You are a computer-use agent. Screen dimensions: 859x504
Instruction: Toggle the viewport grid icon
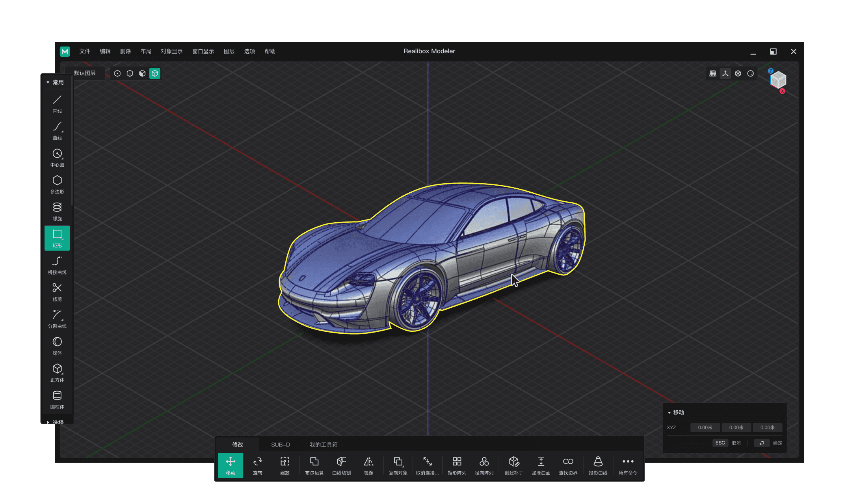pyautogui.click(x=713, y=73)
